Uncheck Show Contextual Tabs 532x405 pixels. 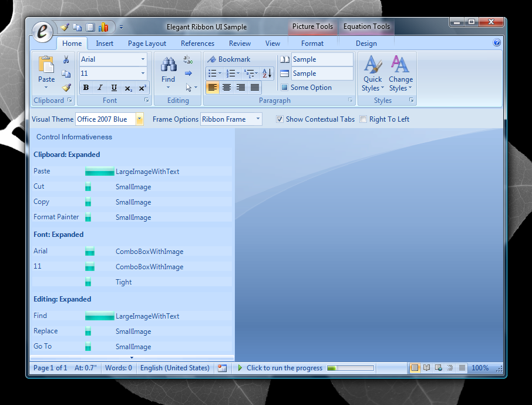280,119
